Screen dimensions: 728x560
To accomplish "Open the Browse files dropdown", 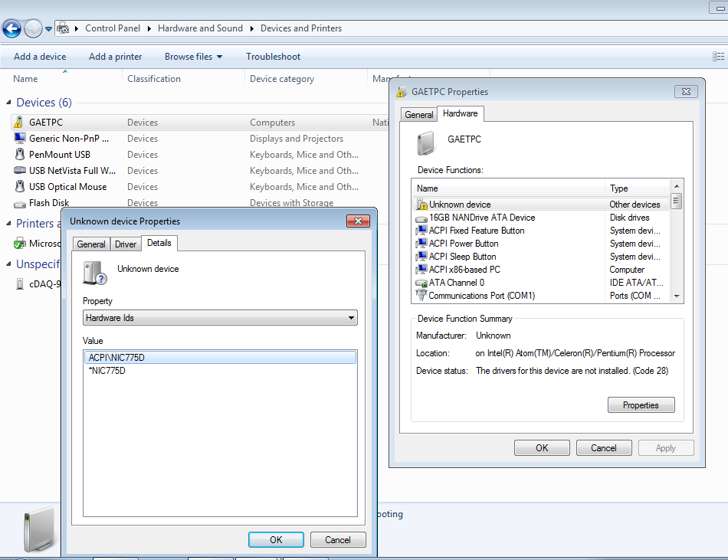I will click(x=194, y=57).
